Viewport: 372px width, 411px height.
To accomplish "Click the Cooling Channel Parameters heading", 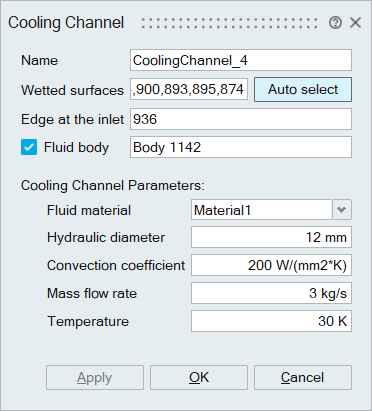I will [x=113, y=185].
